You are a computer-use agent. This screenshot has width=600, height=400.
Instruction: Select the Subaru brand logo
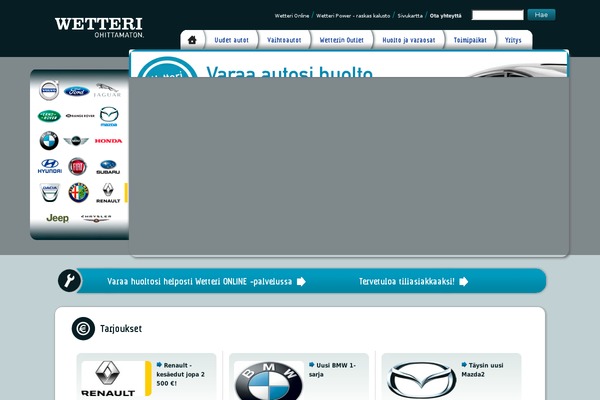pyautogui.click(x=108, y=167)
